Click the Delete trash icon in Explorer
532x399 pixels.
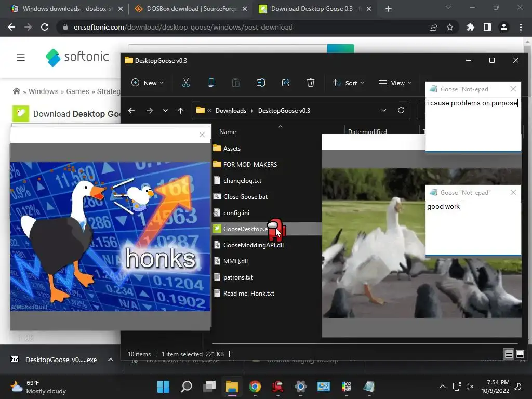click(311, 83)
